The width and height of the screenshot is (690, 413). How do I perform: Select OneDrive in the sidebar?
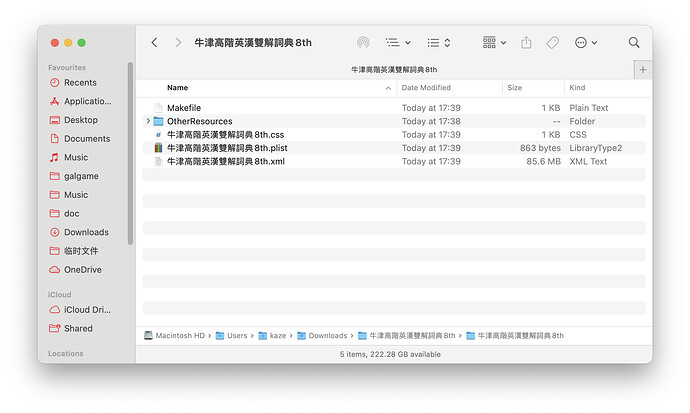point(82,270)
